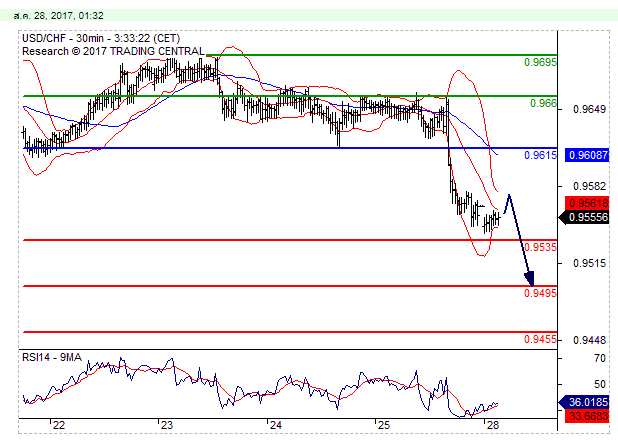Viewport: 618px width, 443px height.
Task: Click the red price tag 0.95618
Action: pyautogui.click(x=587, y=203)
